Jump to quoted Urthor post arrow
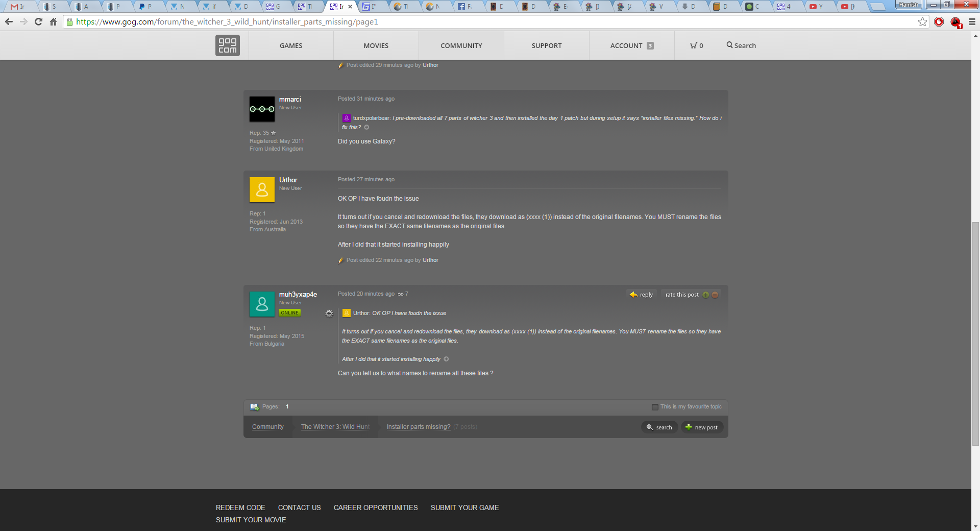The width and height of the screenshot is (980, 531). (x=446, y=359)
